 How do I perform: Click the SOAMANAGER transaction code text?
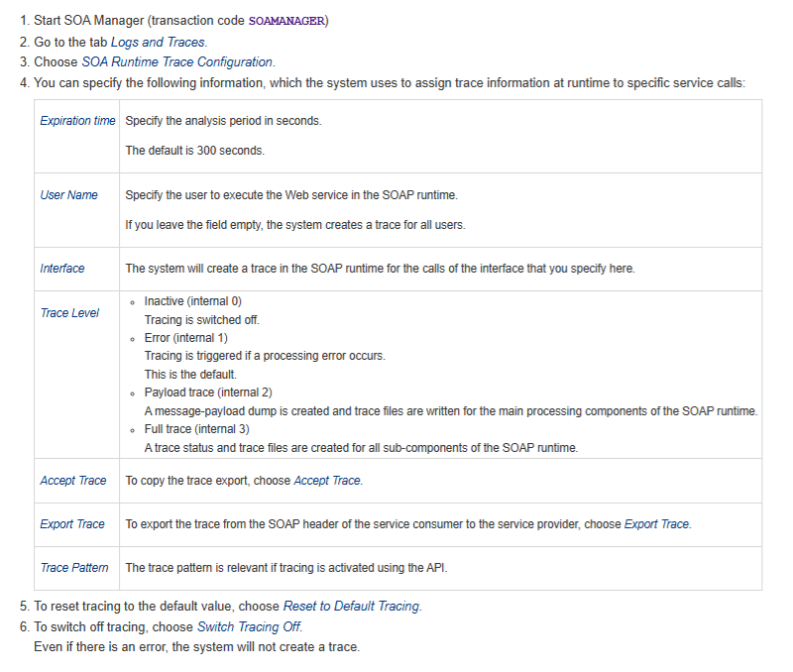tap(286, 21)
